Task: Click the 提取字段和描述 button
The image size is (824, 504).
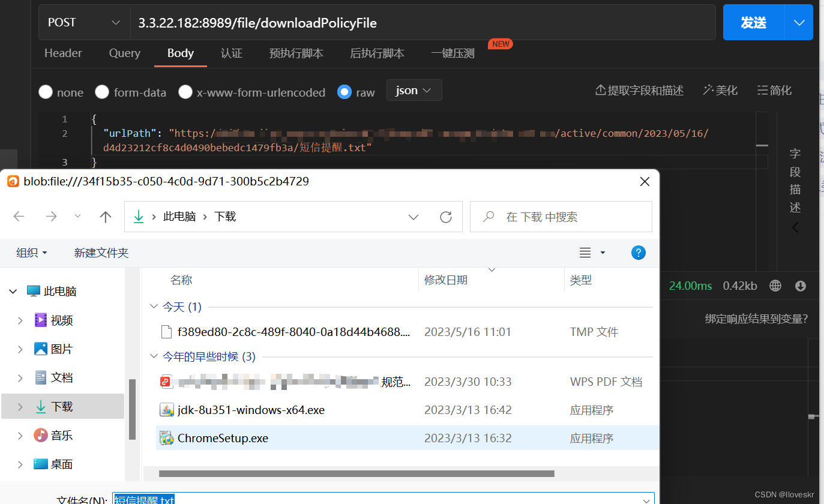Action: 639,90
